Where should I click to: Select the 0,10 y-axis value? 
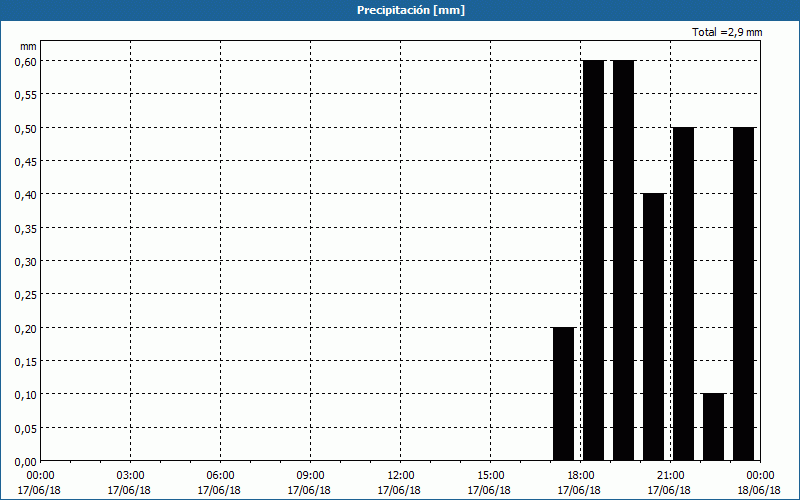(x=26, y=394)
